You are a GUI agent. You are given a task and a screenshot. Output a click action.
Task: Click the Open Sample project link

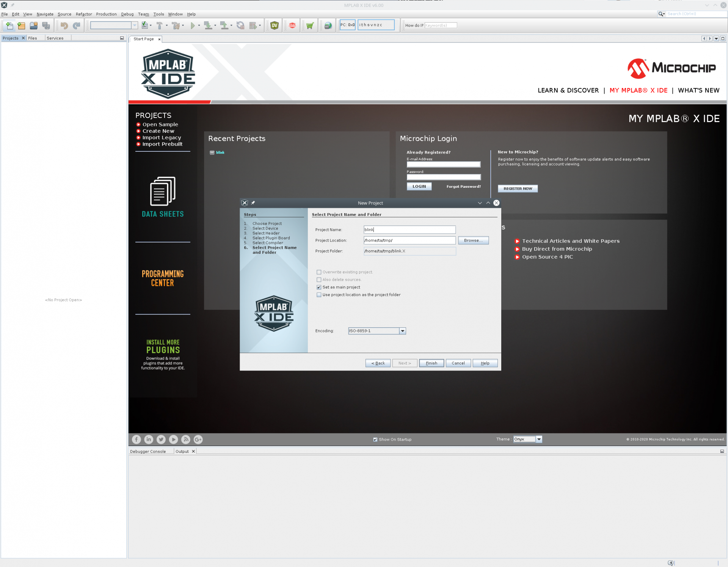(160, 124)
